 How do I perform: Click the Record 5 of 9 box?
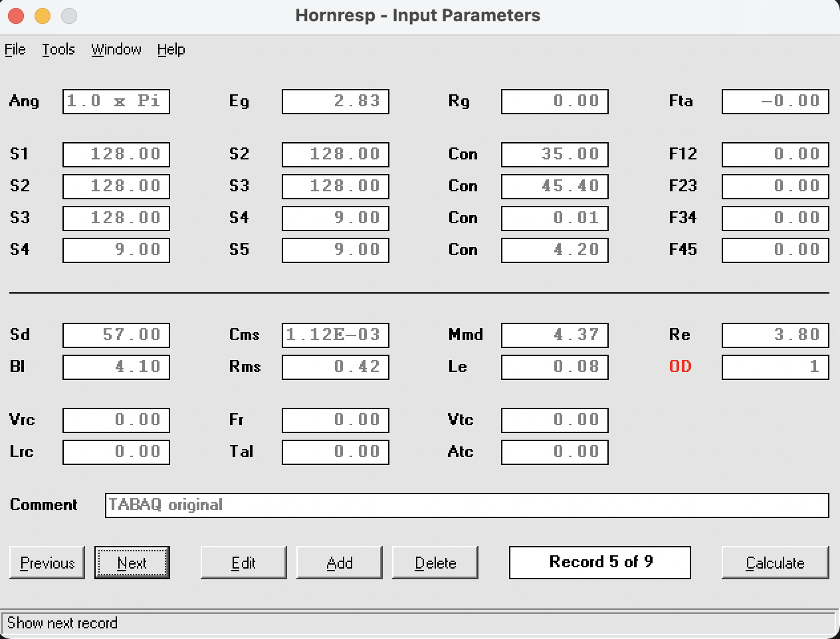click(x=600, y=563)
